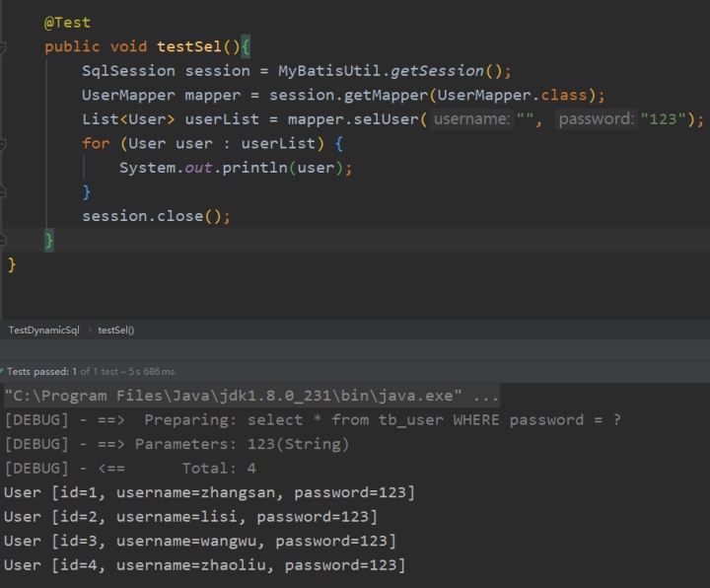Click the zhaoliu user output row
This screenshot has width=710, height=588.
point(205,565)
